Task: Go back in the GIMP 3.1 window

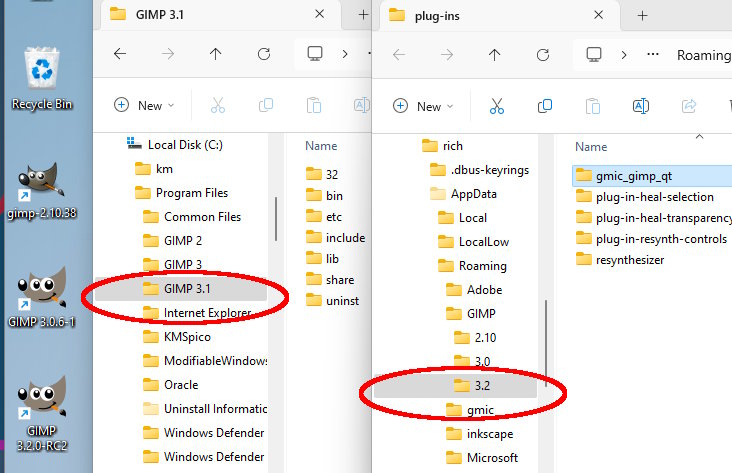Action: click(120, 54)
